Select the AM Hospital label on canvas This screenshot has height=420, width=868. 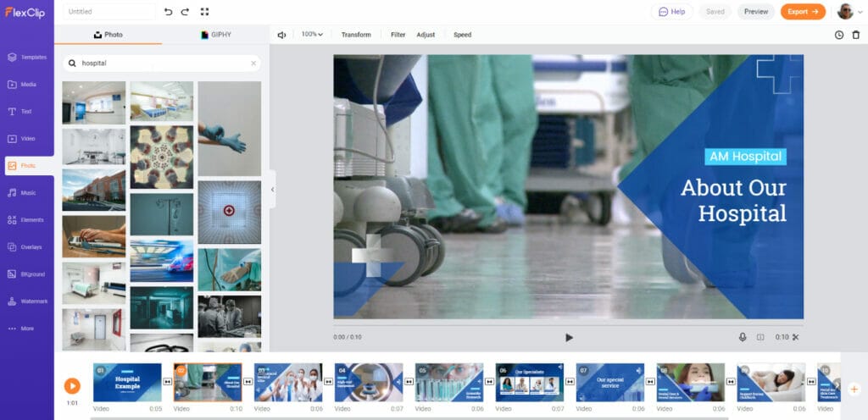[x=746, y=157]
